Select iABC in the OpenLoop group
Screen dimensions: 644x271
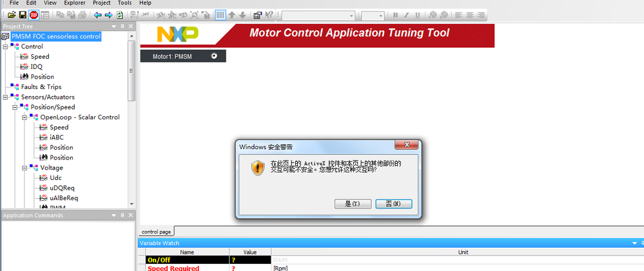57,137
